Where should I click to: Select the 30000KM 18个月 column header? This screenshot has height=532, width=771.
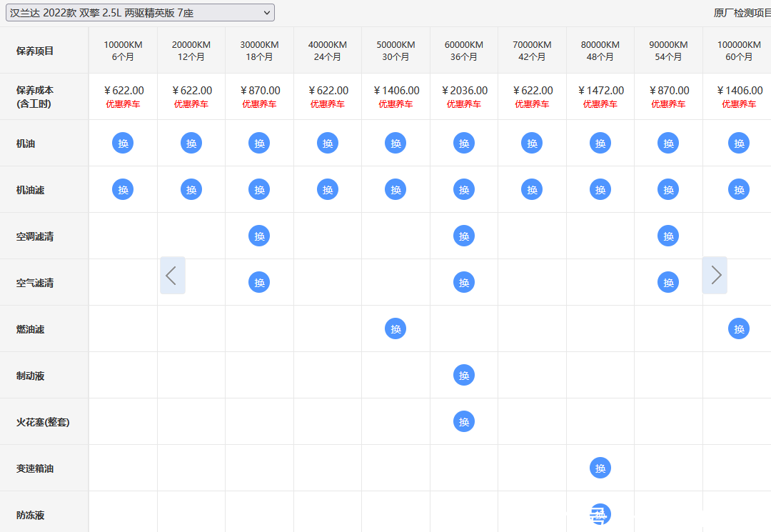tap(259, 50)
